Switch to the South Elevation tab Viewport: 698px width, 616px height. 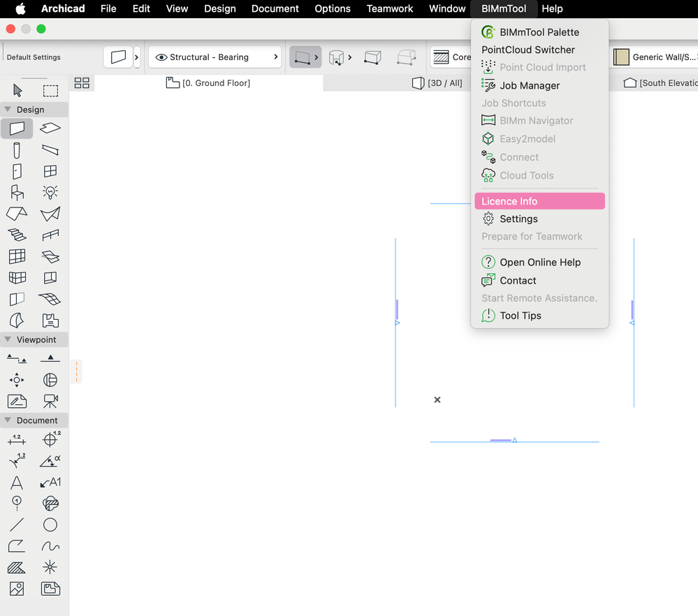pyautogui.click(x=660, y=83)
